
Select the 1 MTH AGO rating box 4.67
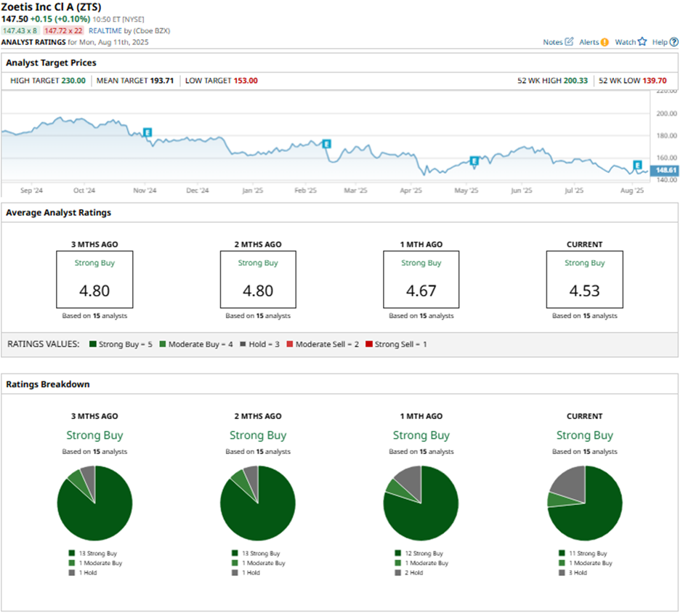pos(421,280)
